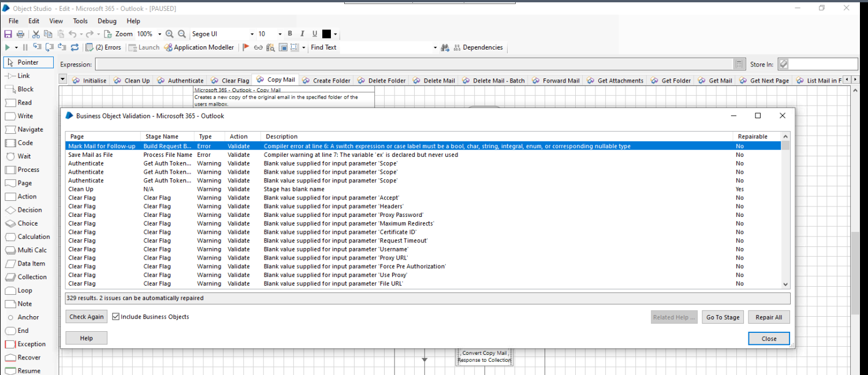Uncheck Include Business Objects
868x375 pixels.
point(116,316)
